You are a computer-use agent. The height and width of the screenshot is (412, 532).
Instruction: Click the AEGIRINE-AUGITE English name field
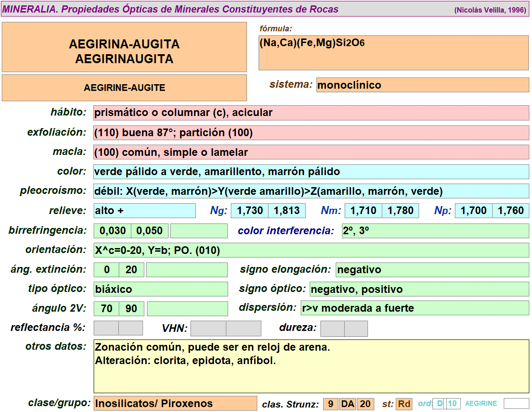pyautogui.click(x=124, y=88)
